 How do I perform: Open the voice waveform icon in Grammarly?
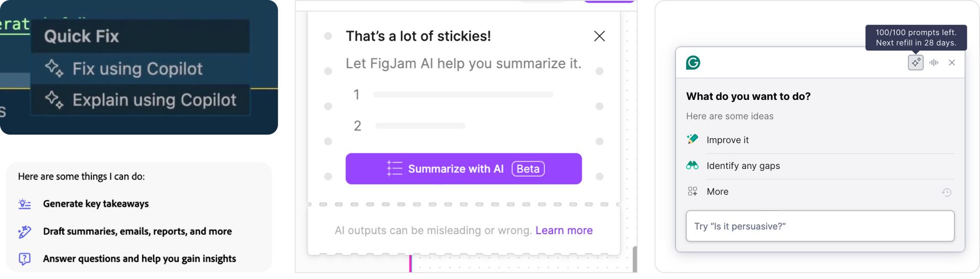(x=934, y=63)
